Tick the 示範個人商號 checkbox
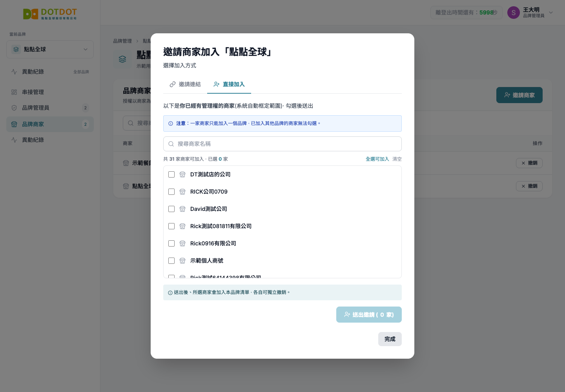565x392 pixels. 171,261
